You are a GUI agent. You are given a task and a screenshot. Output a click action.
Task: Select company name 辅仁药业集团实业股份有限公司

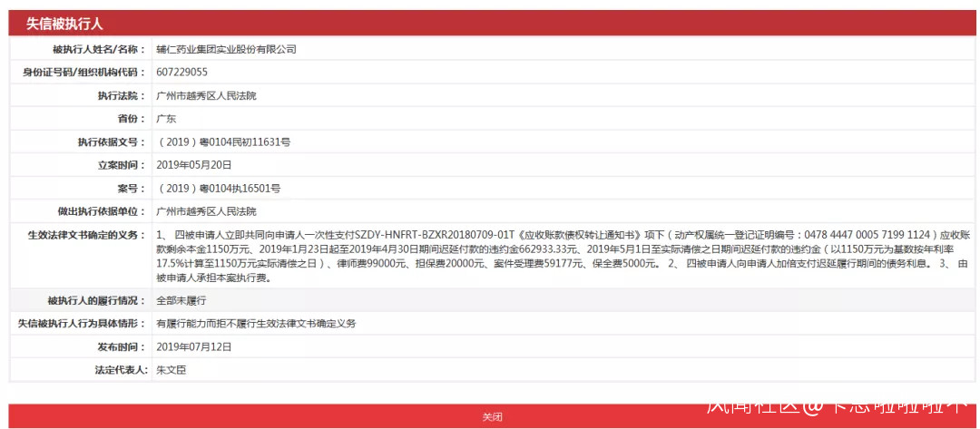click(x=226, y=49)
